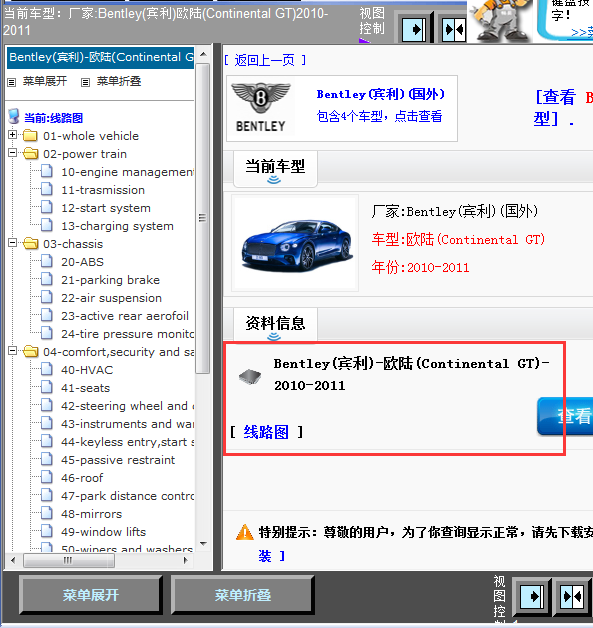The height and width of the screenshot is (628, 593).
Task: Click the 当前:线路图 tree root
Action: coord(53,118)
